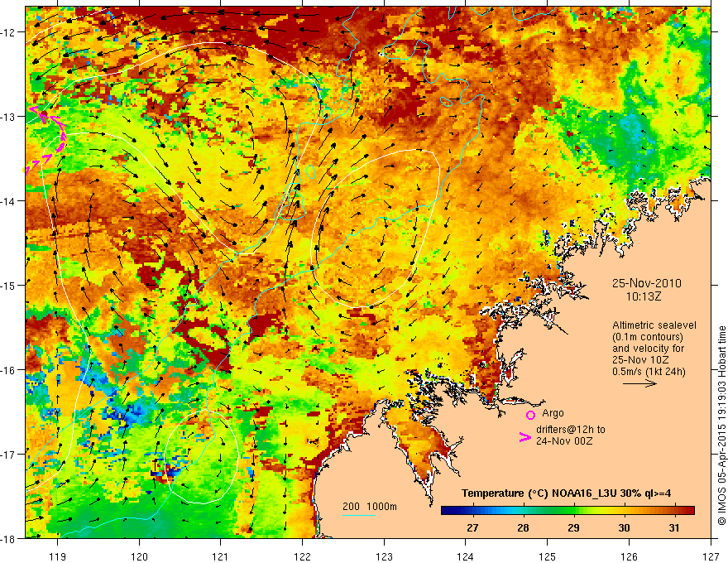Click longitude label 120 on bottom axis
This screenshot has height=563, width=728.
139,556
